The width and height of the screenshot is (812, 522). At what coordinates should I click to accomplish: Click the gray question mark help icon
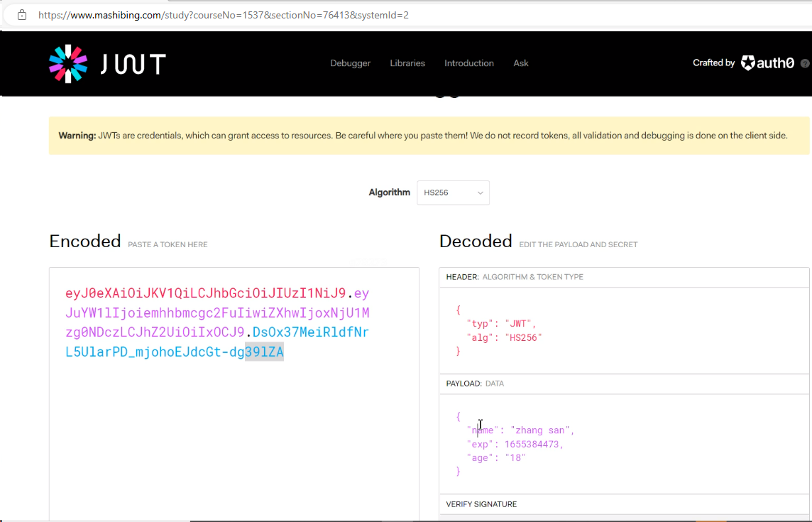pos(805,63)
